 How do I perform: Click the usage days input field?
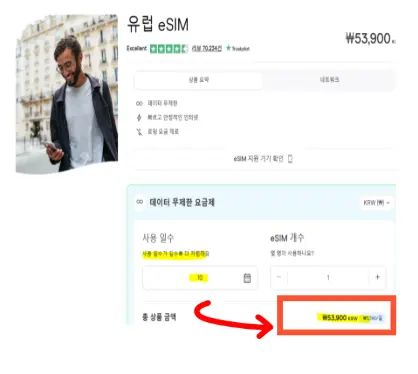(x=200, y=278)
